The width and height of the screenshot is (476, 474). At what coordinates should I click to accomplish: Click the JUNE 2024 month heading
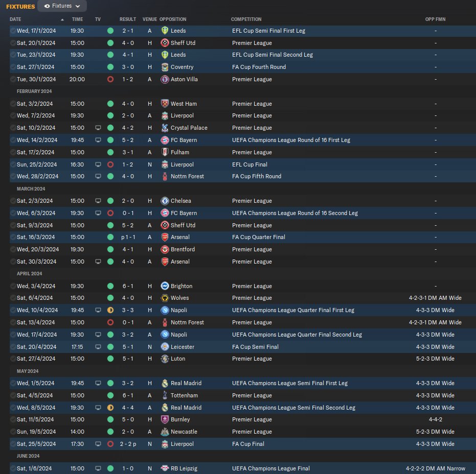click(28, 456)
